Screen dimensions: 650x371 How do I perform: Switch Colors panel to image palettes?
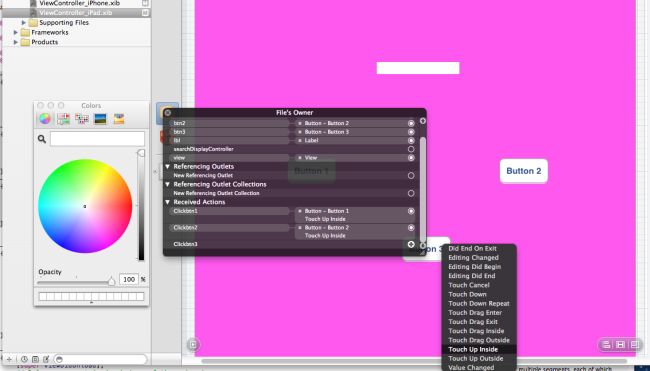[x=100, y=119]
